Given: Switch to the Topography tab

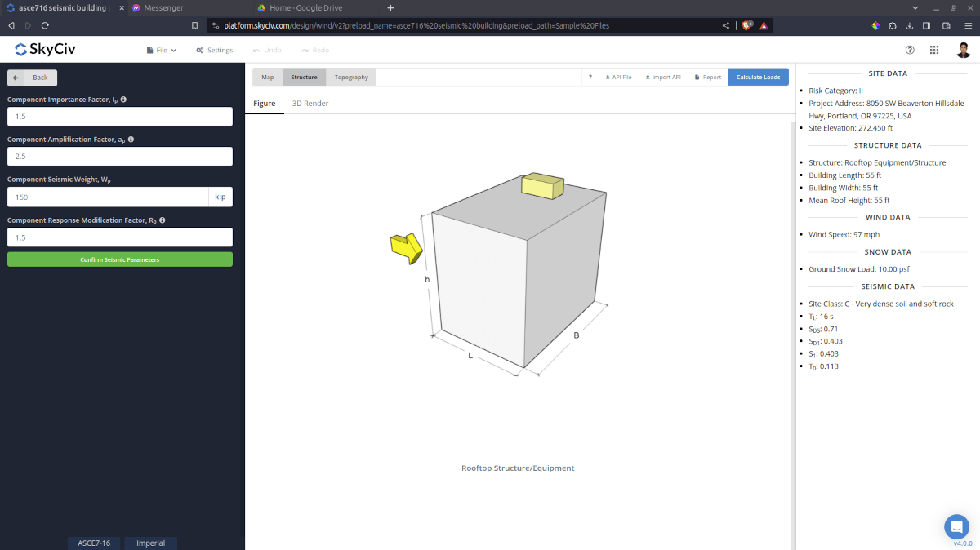Looking at the screenshot, I should 351,78.
